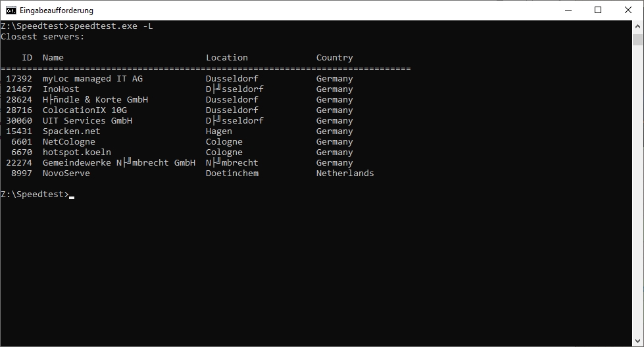The image size is (644, 347).
Task: Click the scrollbar up arrow
Action: click(x=637, y=26)
